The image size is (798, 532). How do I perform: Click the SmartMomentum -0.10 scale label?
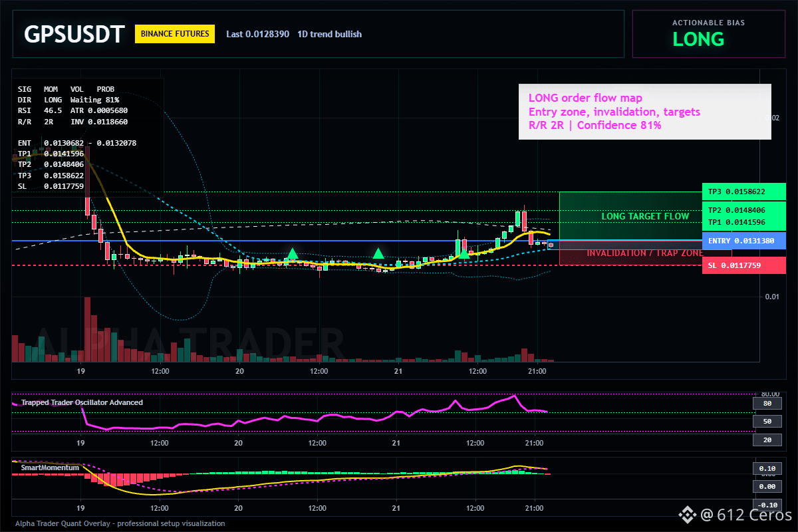pos(767,505)
